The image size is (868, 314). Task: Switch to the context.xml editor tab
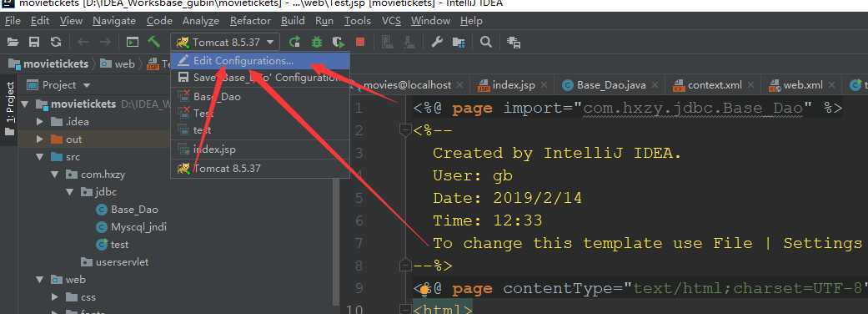tap(714, 85)
